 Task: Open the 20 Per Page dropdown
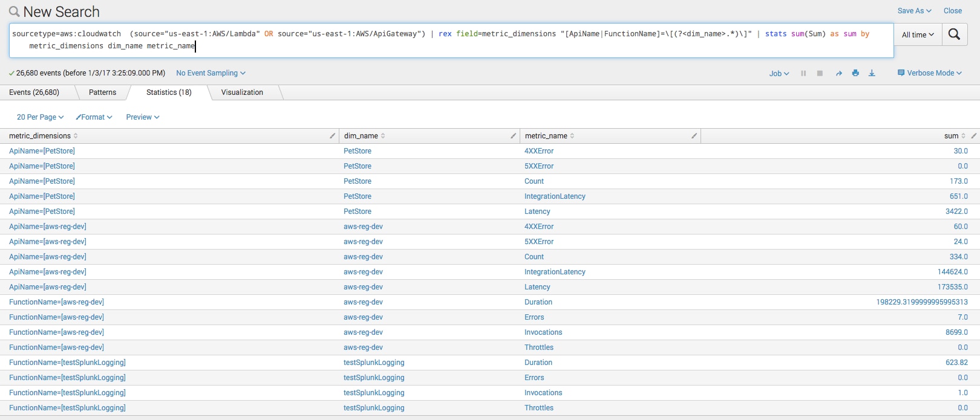tap(40, 117)
